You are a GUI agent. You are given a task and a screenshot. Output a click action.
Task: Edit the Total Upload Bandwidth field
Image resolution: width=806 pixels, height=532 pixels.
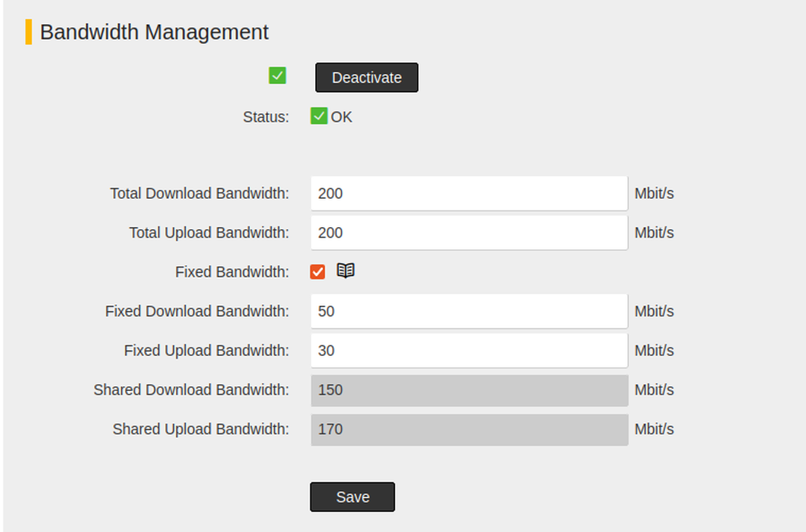click(x=469, y=232)
